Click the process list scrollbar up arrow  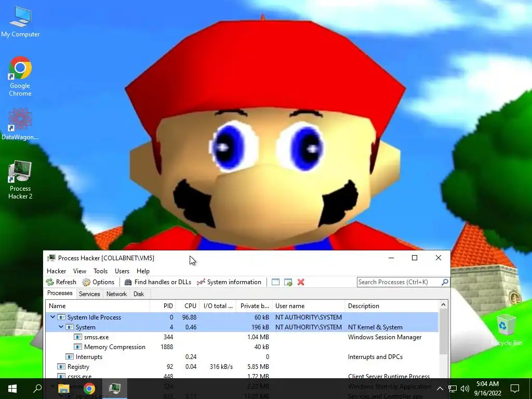(443, 304)
